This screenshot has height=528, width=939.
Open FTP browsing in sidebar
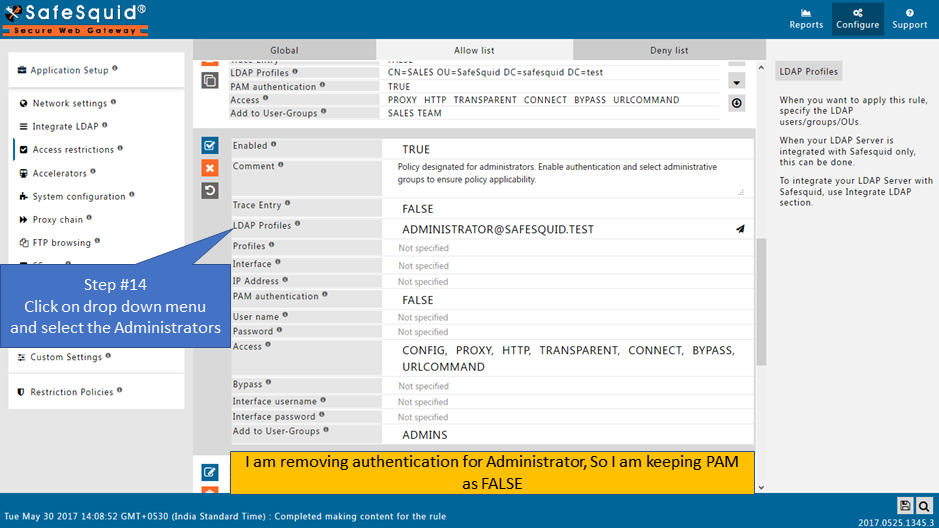click(x=61, y=242)
